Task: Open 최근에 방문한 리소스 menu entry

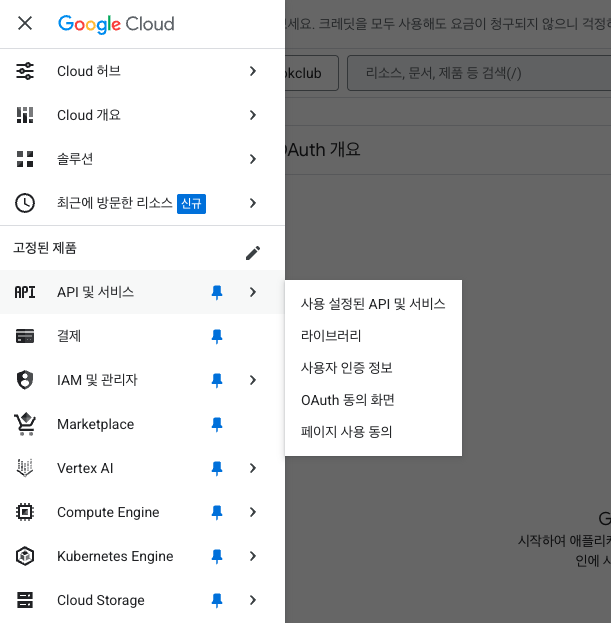Action: click(x=142, y=203)
